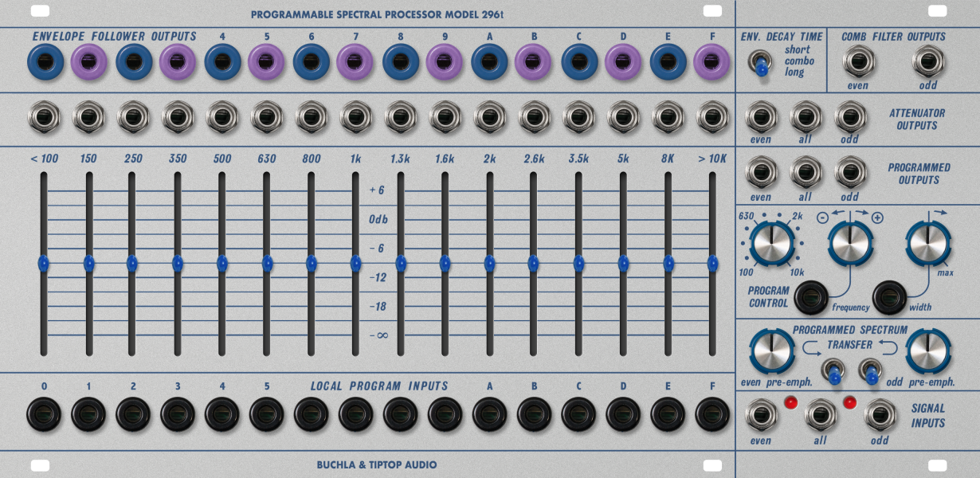Click the 'combo' decay time label

(800, 61)
